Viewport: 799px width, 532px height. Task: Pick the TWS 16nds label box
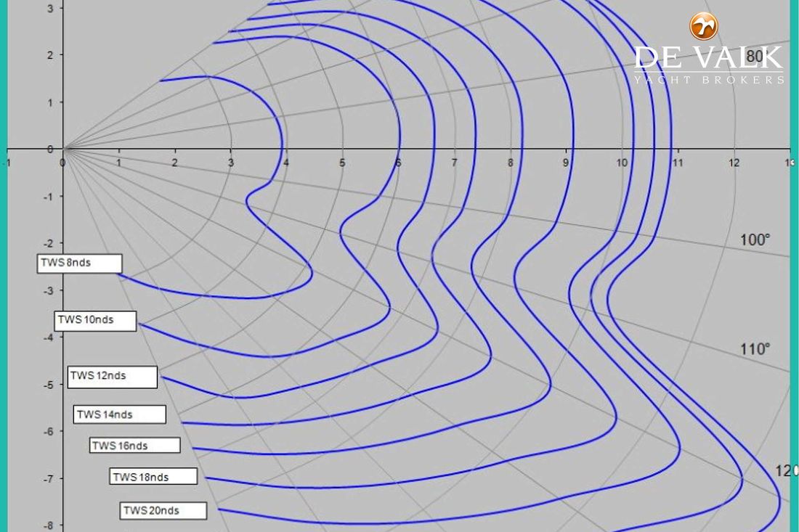(x=134, y=446)
